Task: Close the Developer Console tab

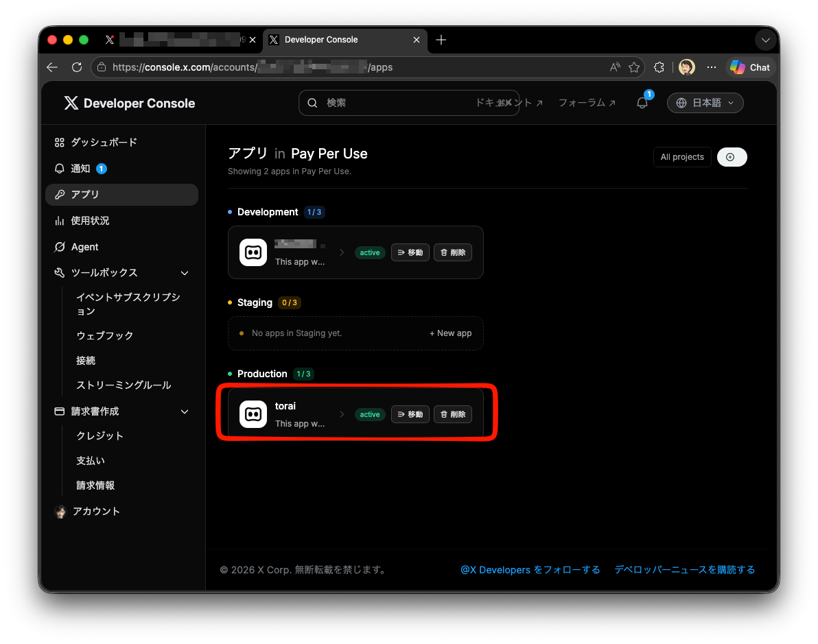Action: coord(417,40)
